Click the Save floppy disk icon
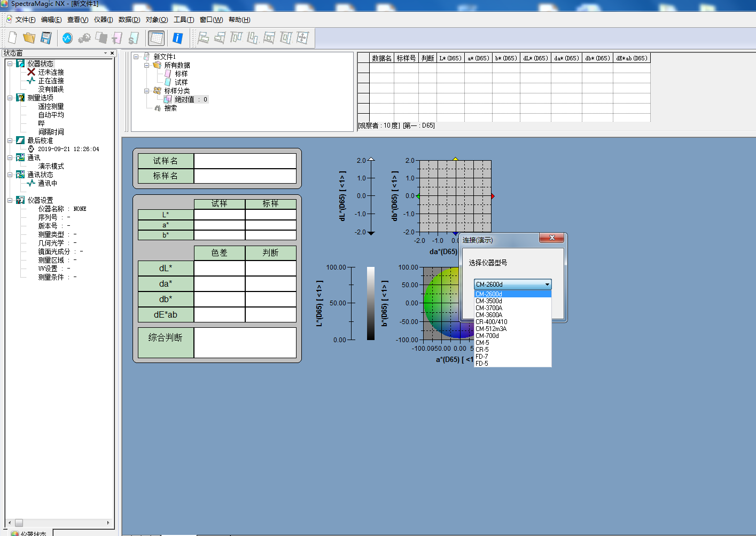This screenshot has width=756, height=536. coord(46,38)
